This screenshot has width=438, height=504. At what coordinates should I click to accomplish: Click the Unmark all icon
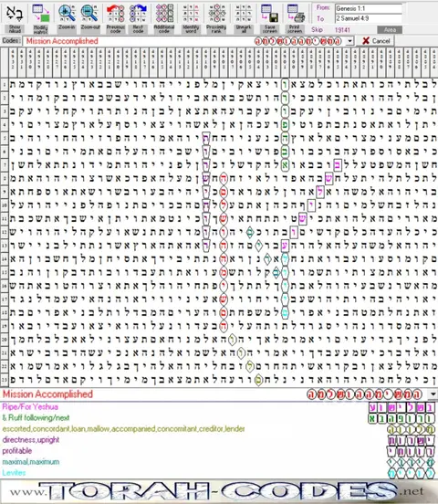coord(244,13)
